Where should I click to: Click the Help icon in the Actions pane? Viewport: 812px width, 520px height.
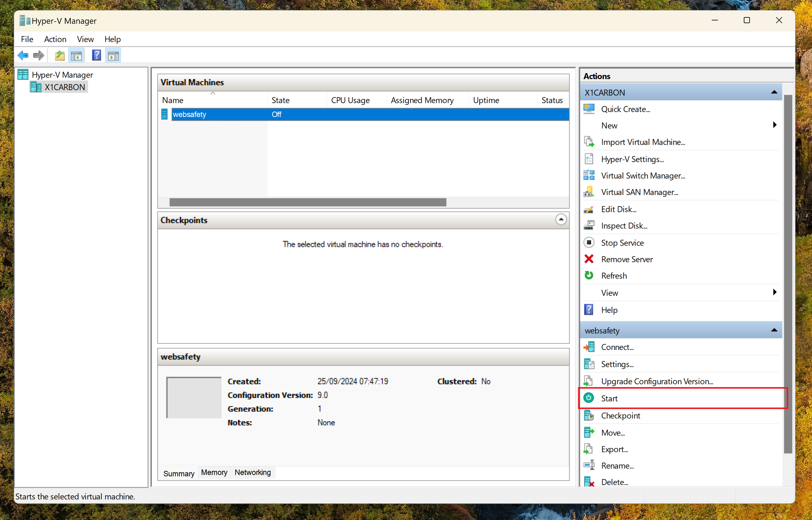[589, 310]
